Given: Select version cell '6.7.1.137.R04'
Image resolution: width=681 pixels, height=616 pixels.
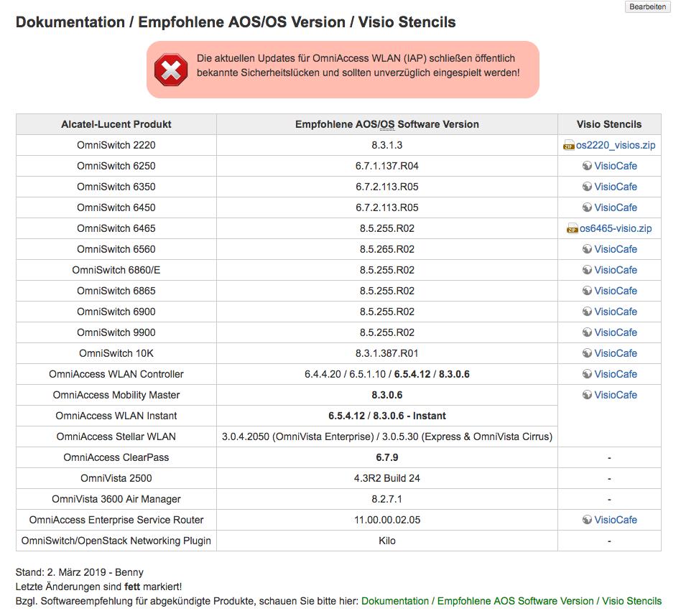Looking at the screenshot, I should (387, 166).
